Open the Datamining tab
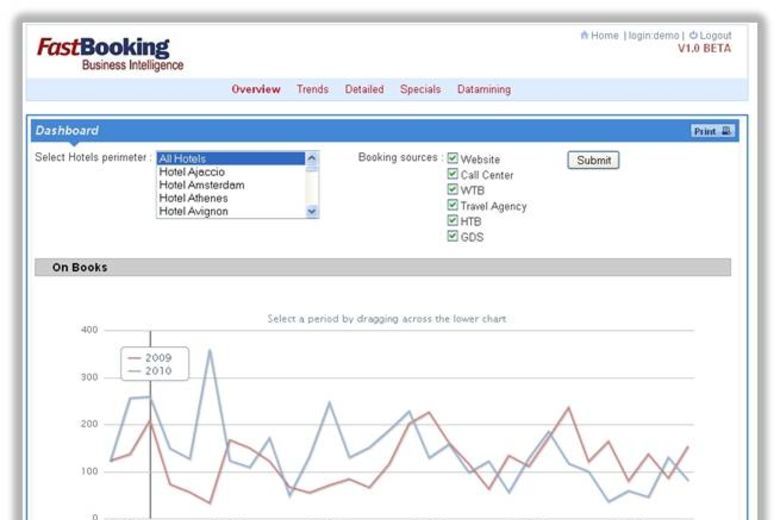Screen dimensions: 780x520 pyautogui.click(x=484, y=89)
